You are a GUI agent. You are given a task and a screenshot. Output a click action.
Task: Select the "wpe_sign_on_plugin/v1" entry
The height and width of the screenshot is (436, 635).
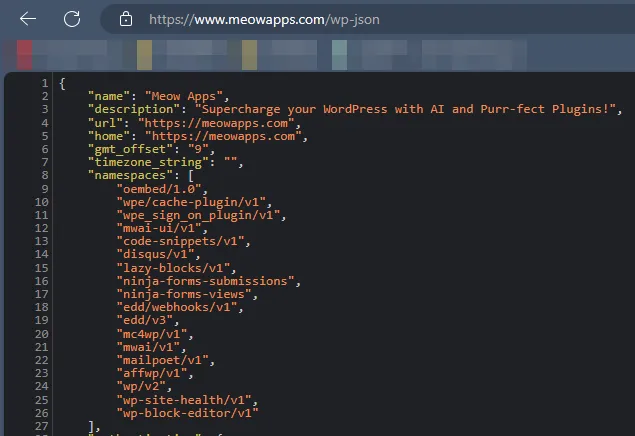198,215
